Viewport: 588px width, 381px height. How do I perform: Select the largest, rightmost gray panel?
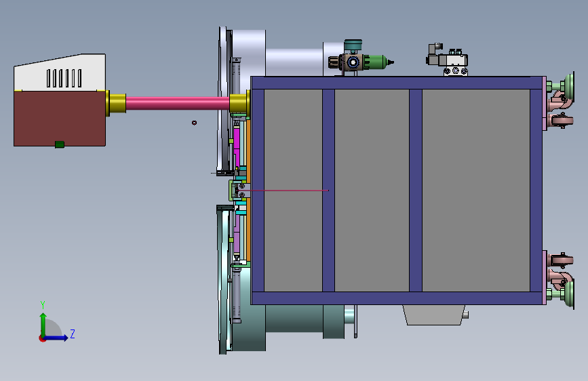click(476, 190)
